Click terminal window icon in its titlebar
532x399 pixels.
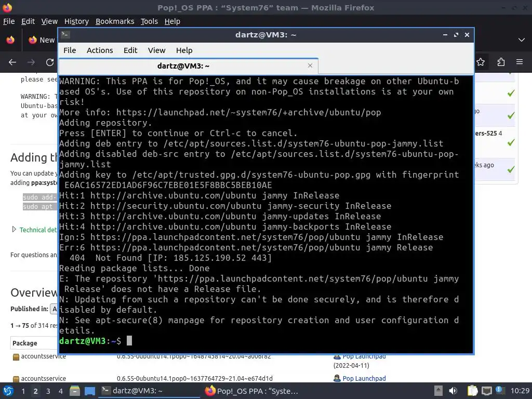65,34
